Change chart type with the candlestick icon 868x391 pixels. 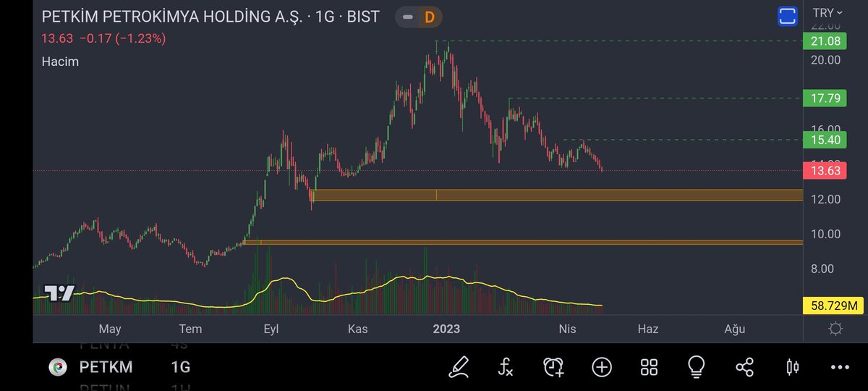792,367
